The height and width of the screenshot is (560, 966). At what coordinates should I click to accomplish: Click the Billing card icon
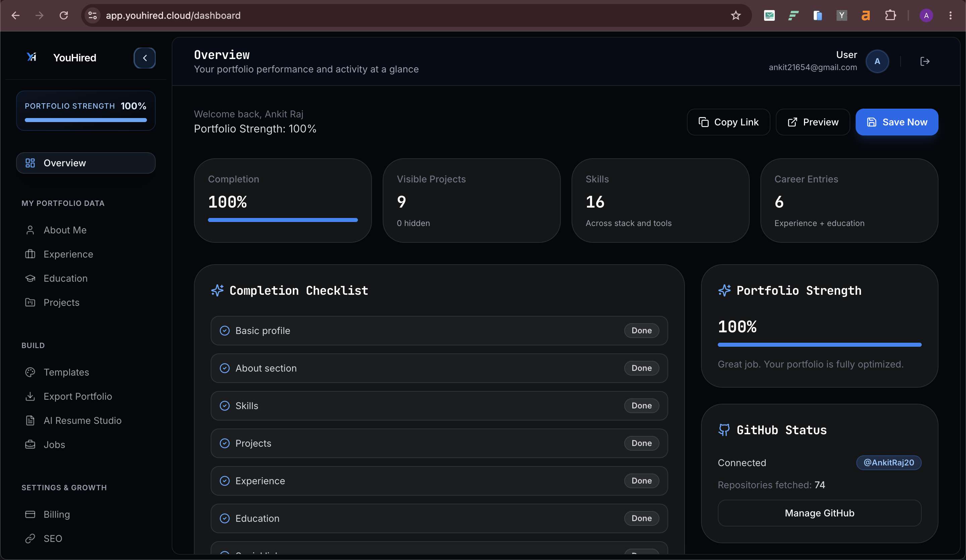(x=30, y=514)
